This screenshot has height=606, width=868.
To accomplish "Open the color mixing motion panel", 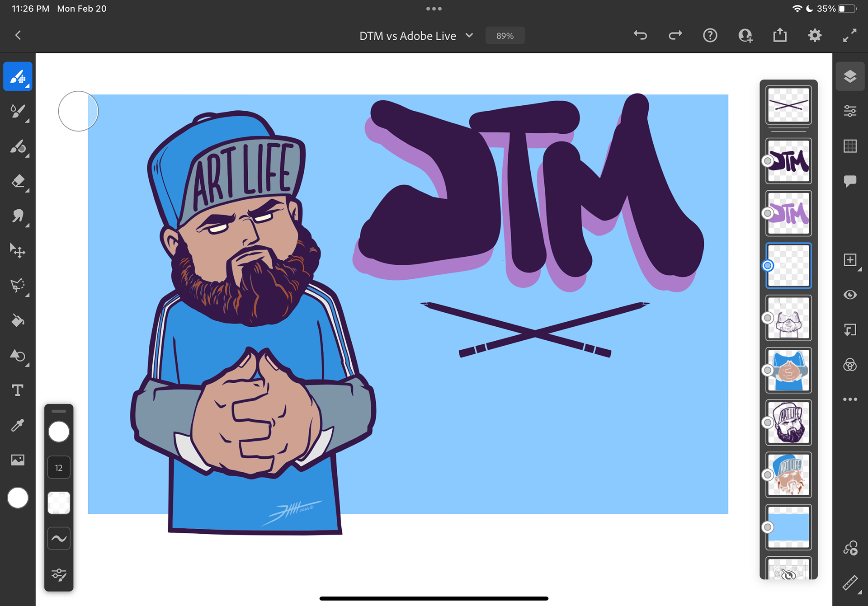I will pos(850,548).
